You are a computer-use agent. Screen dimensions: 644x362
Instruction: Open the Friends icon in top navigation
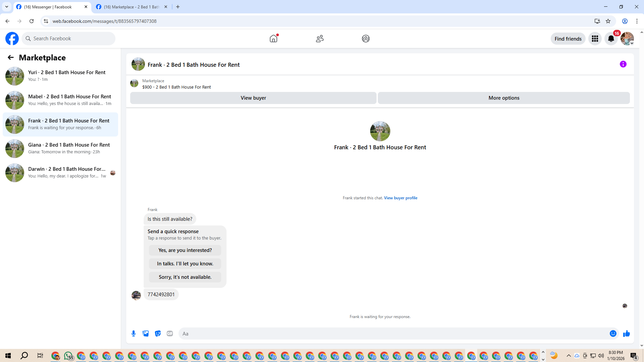coord(320,39)
